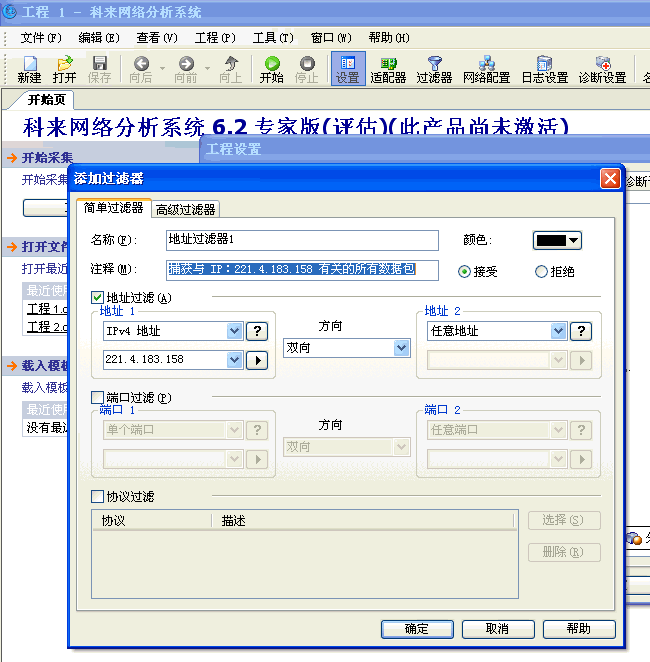Uncheck the 地址过滤(A) checkbox
650x662 pixels.
pos(97,298)
